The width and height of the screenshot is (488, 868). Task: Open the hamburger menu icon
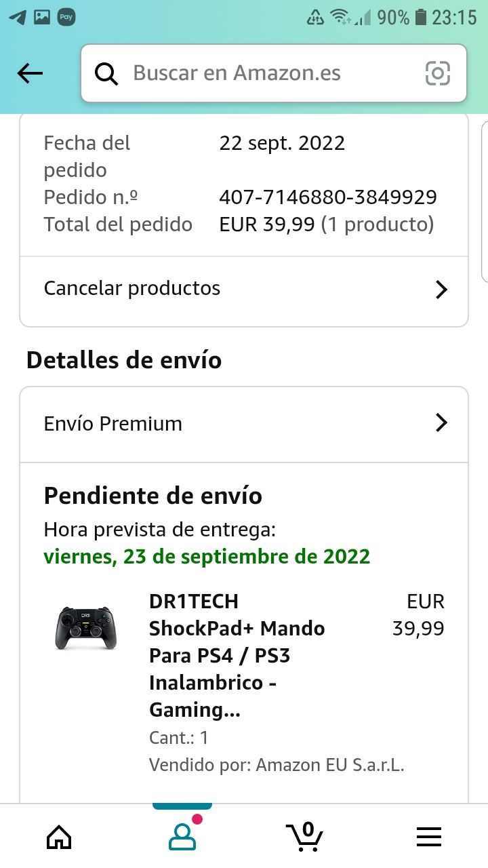coord(428,837)
